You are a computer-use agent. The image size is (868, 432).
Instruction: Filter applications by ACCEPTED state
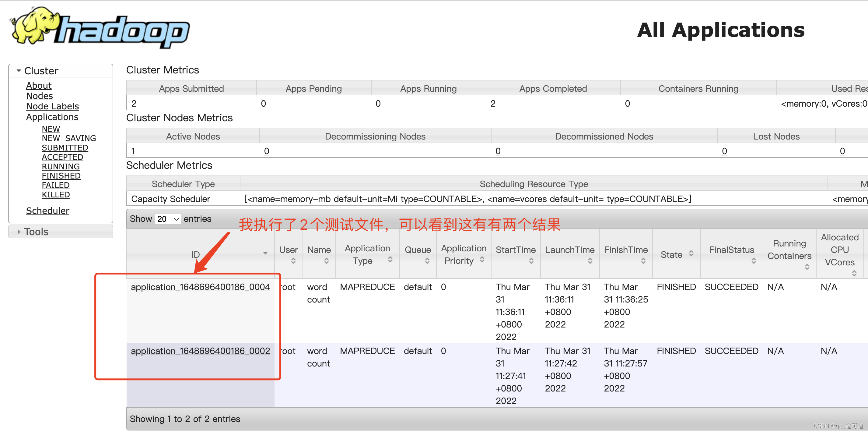(x=62, y=157)
